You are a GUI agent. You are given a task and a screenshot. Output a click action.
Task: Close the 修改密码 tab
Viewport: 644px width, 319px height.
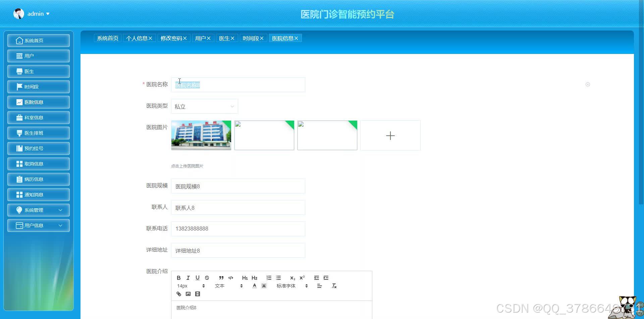pos(185,38)
